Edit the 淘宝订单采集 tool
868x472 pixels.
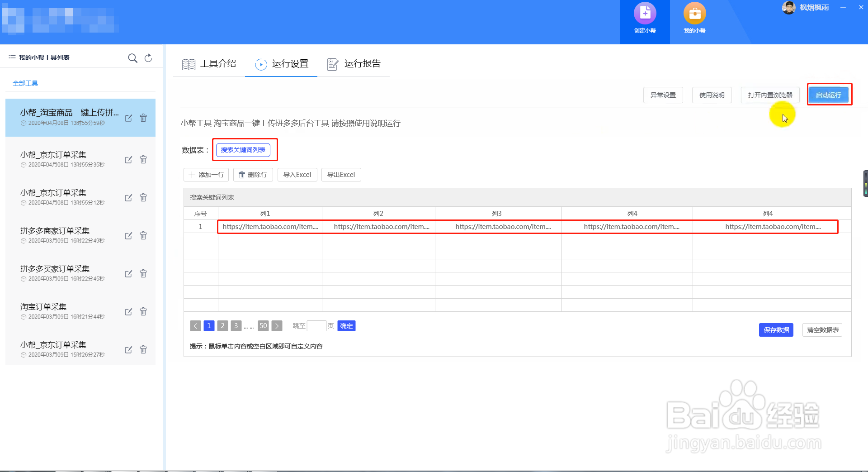click(128, 311)
